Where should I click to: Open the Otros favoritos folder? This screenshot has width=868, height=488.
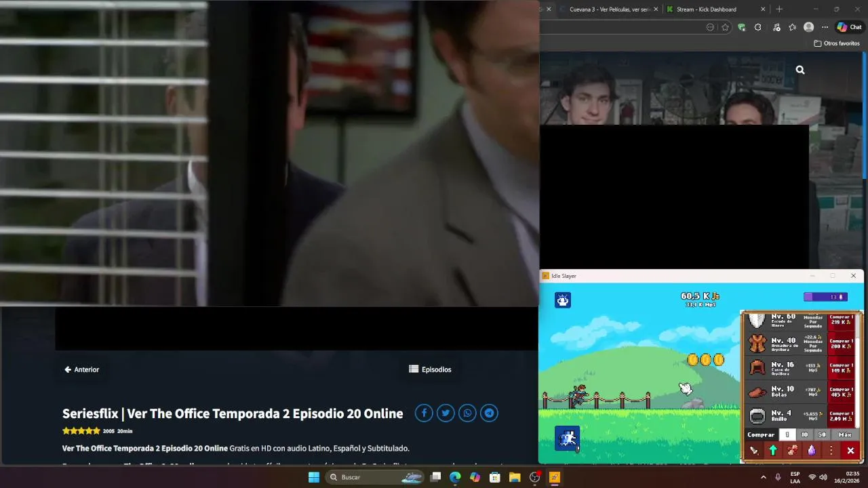click(837, 43)
